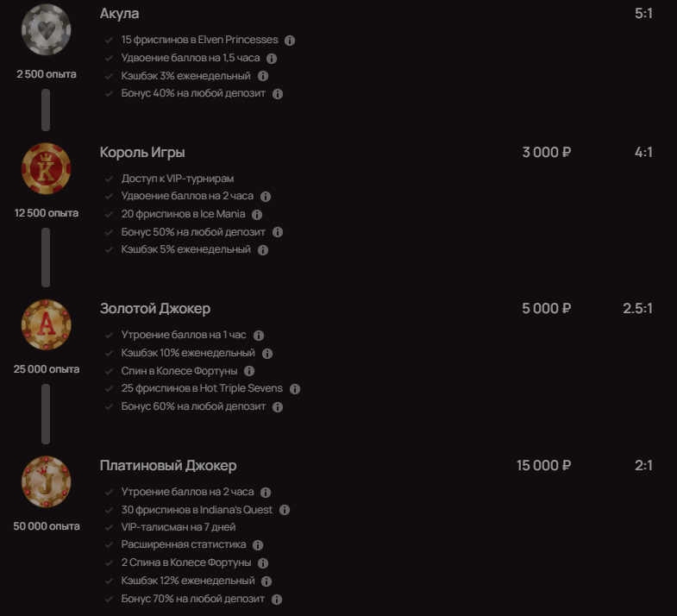Show info for 20 фриспинов в Ice Mania

pos(257,215)
